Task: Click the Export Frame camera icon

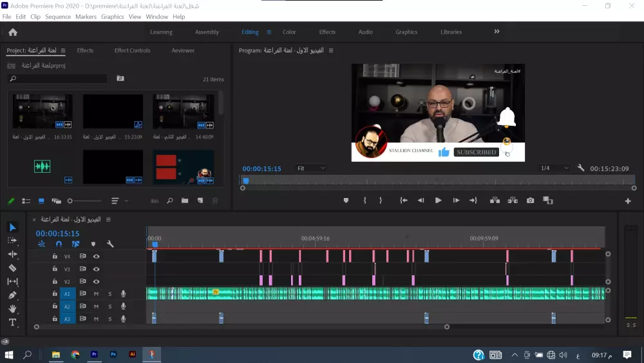Action: (530, 201)
